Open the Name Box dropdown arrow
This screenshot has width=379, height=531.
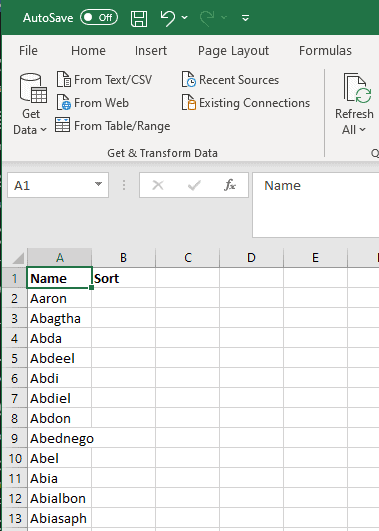(98, 185)
